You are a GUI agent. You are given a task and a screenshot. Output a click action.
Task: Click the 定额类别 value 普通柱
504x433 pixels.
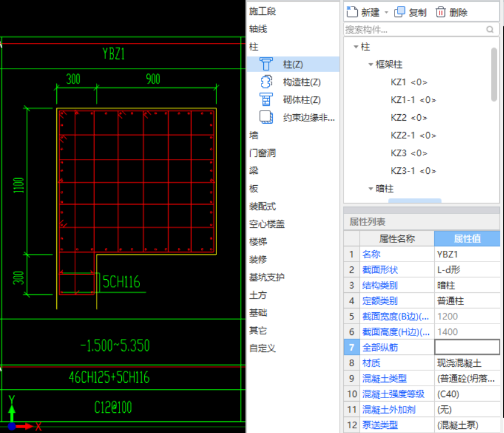tap(467, 301)
